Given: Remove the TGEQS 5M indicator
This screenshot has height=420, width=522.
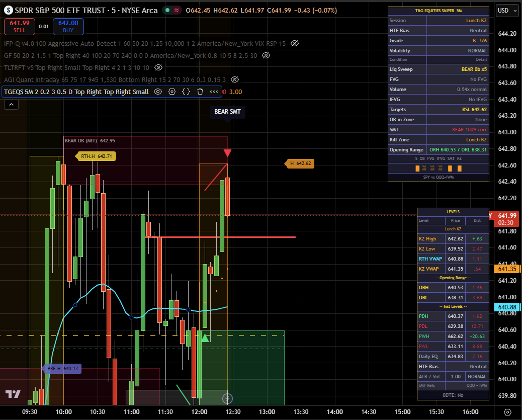Looking at the screenshot, I should [x=200, y=92].
